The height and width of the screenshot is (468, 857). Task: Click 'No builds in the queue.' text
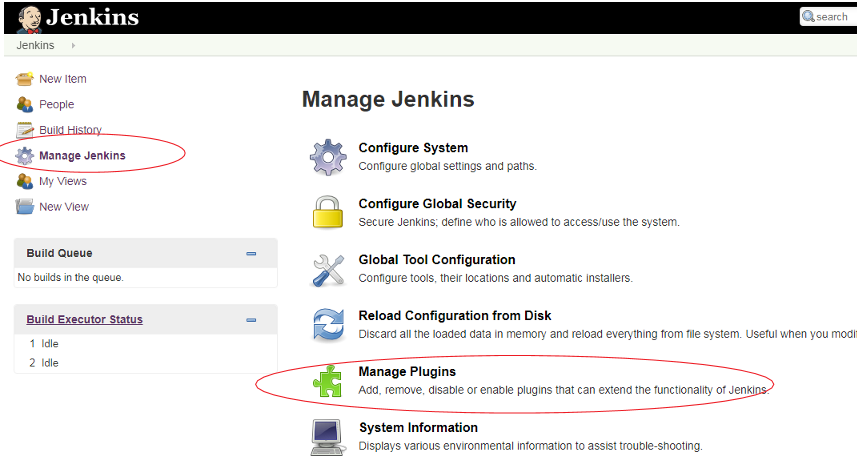point(71,277)
